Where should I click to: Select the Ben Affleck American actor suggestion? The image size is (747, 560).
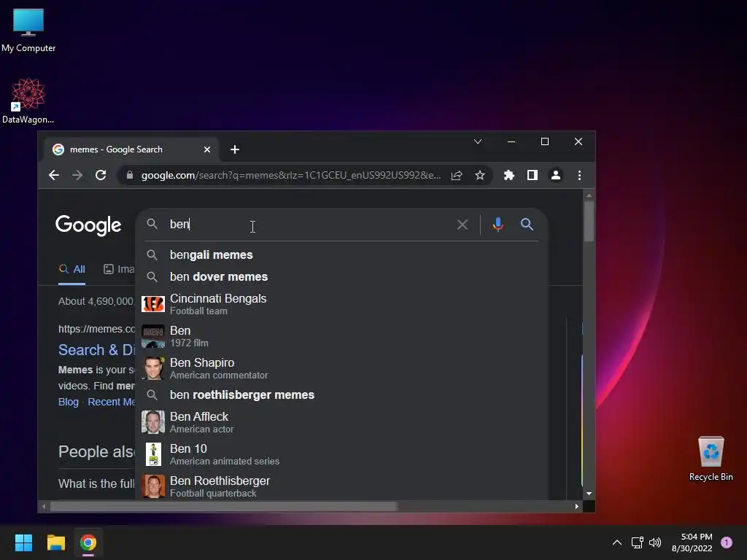[x=342, y=422]
